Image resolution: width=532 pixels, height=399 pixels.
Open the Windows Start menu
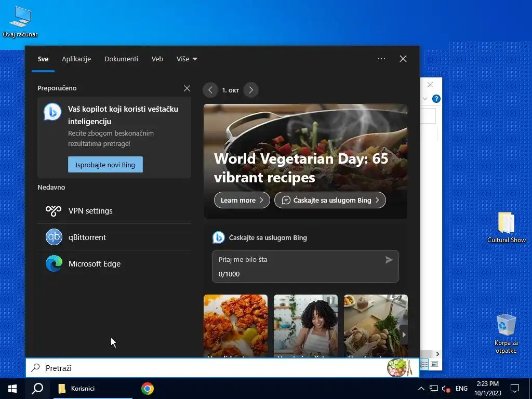point(12,389)
